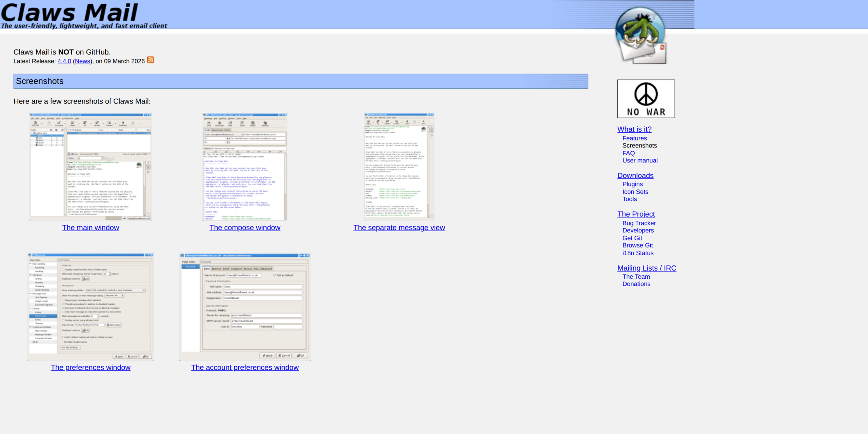Open the Get Git link
The image size is (868, 434).
tap(632, 238)
